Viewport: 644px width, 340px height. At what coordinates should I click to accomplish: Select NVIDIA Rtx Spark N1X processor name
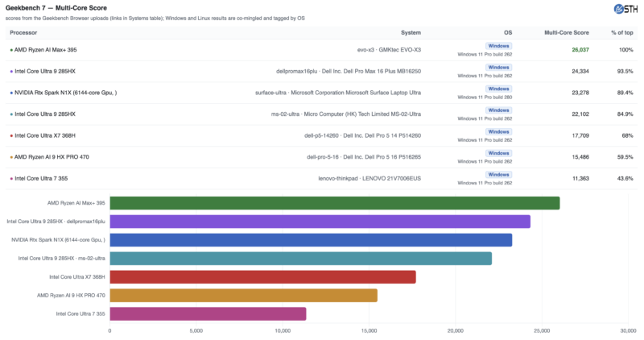pyautogui.click(x=66, y=93)
